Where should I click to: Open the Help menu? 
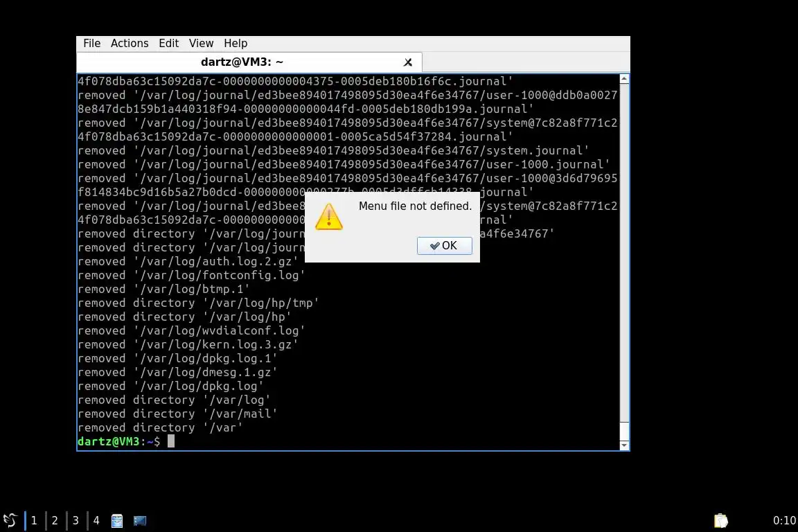235,43
